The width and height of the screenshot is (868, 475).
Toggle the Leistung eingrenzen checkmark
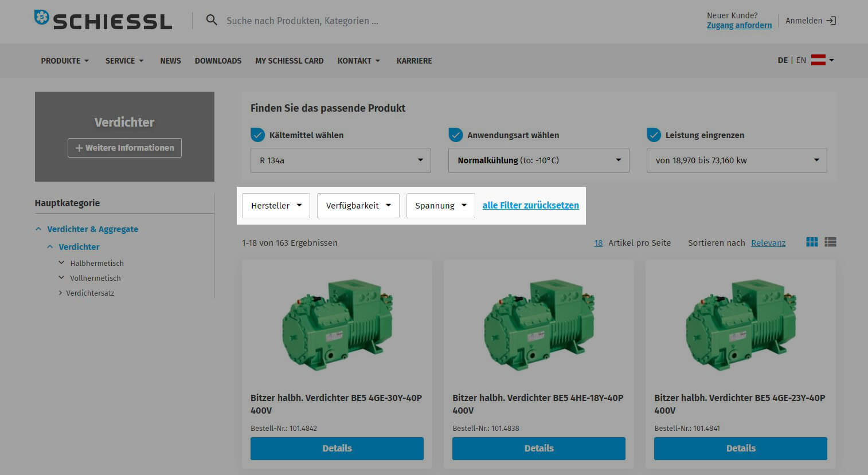click(654, 135)
